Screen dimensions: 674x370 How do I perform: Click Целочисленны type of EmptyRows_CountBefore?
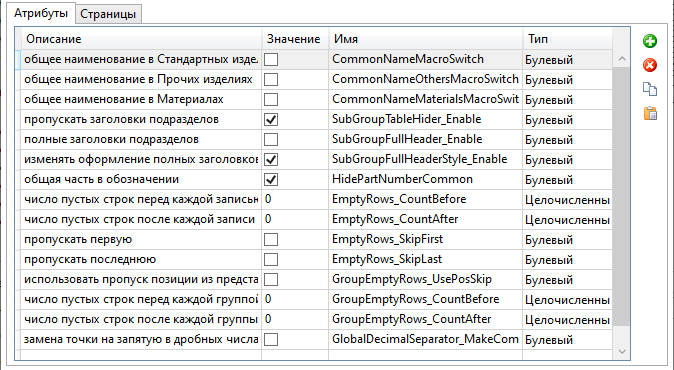click(567, 199)
